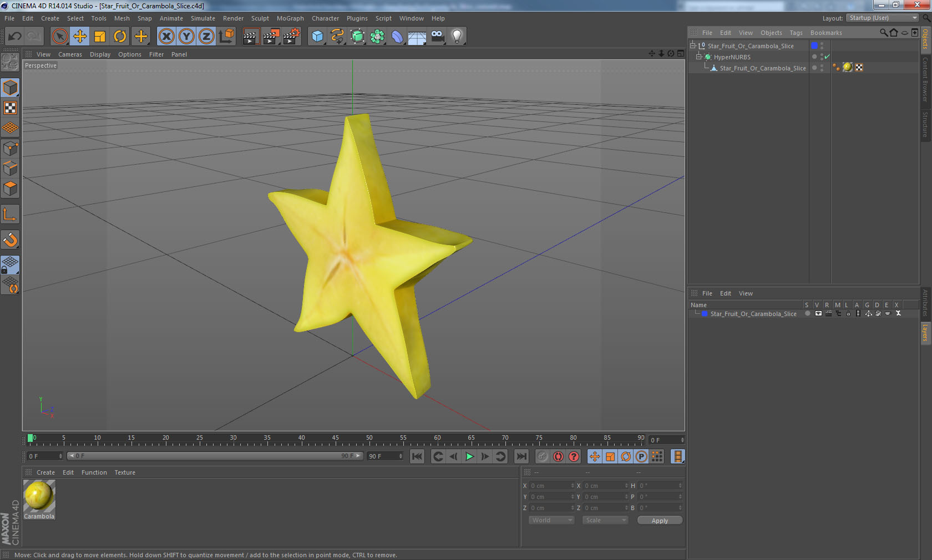Click the X position coordinate field
This screenshot has width=932, height=560.
(551, 486)
